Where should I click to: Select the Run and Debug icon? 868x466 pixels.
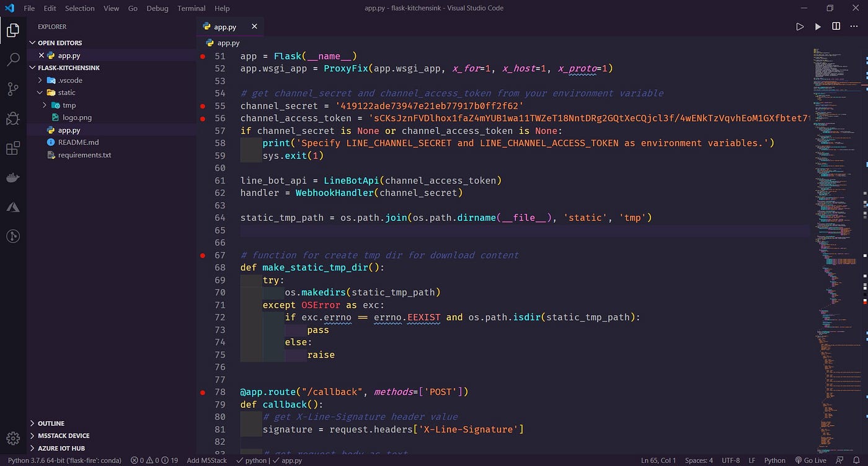click(x=13, y=119)
